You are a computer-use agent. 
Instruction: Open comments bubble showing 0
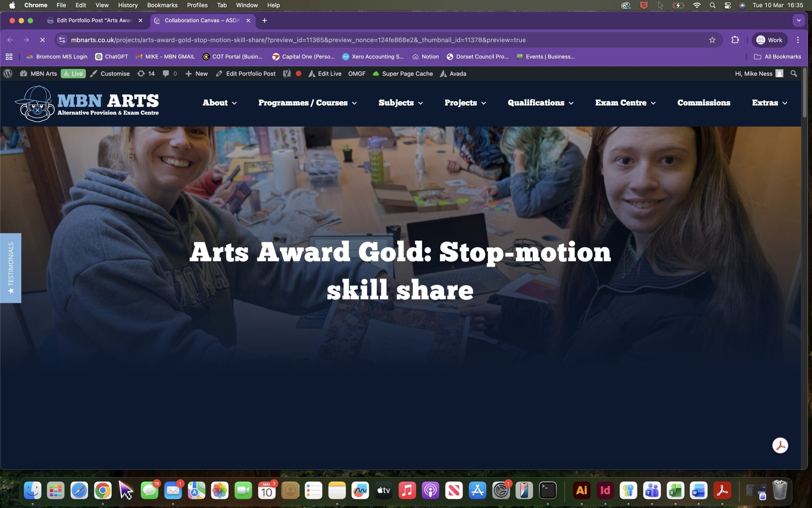(x=170, y=74)
